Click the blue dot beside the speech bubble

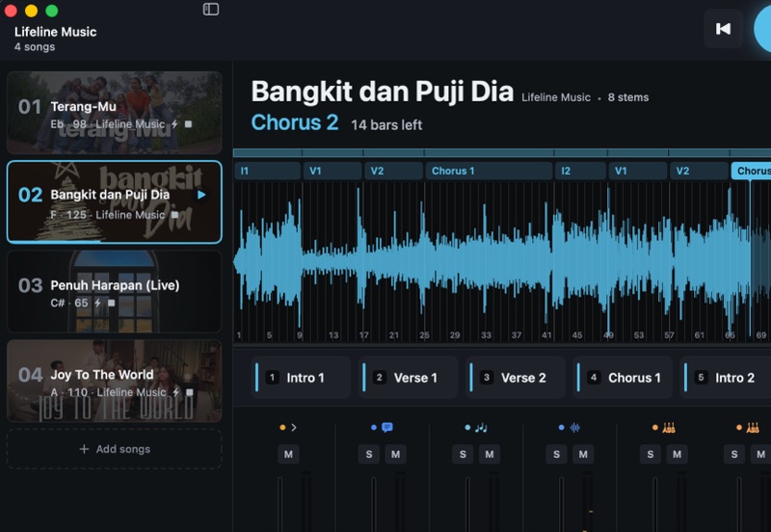tap(374, 428)
